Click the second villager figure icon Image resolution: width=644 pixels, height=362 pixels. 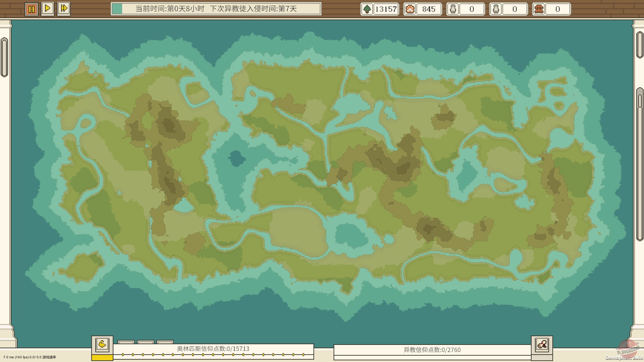pos(496,9)
